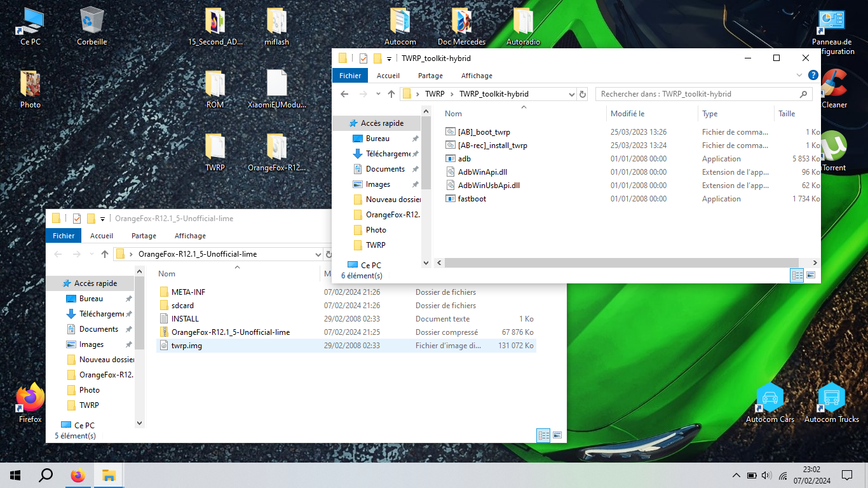The width and height of the screenshot is (868, 488).
Task: Open the Ce PC desktop icon
Action: [31, 27]
